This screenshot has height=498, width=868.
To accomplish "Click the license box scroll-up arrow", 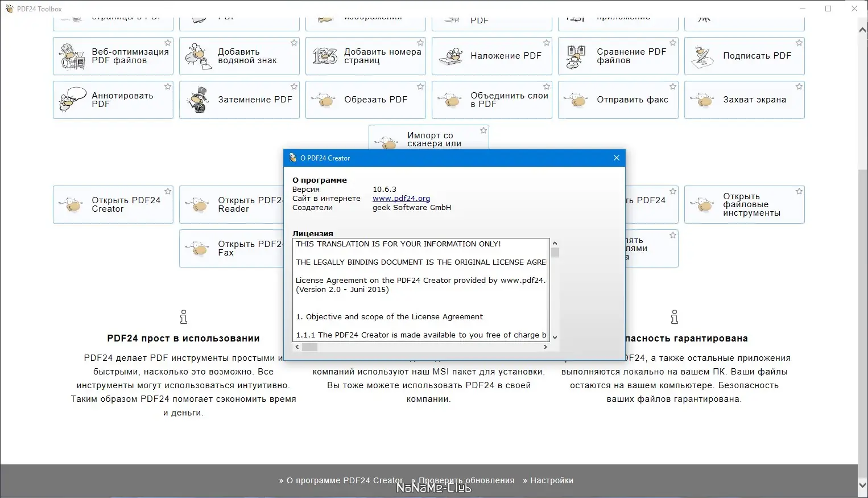I will coord(555,243).
